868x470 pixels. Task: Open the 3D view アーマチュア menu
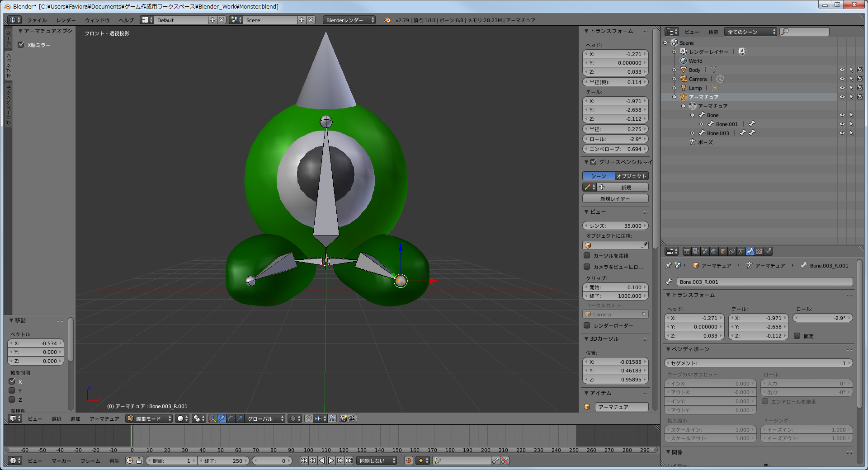coord(104,418)
